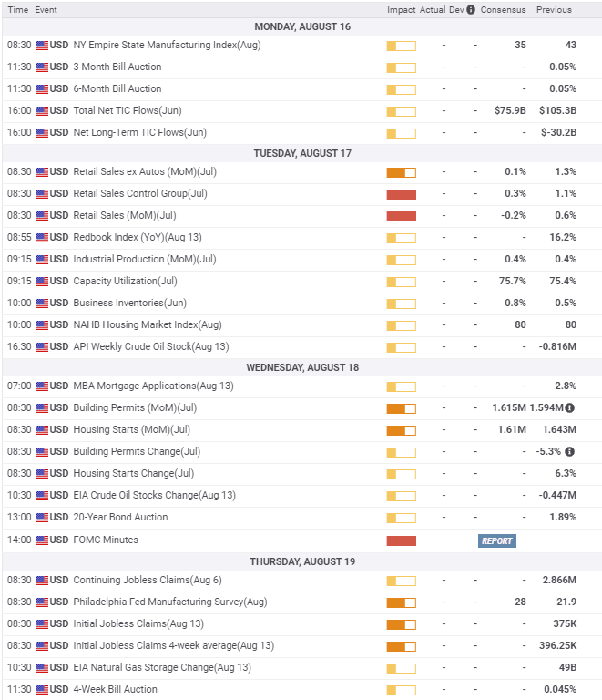Click previous value 396.25K

pos(557,646)
